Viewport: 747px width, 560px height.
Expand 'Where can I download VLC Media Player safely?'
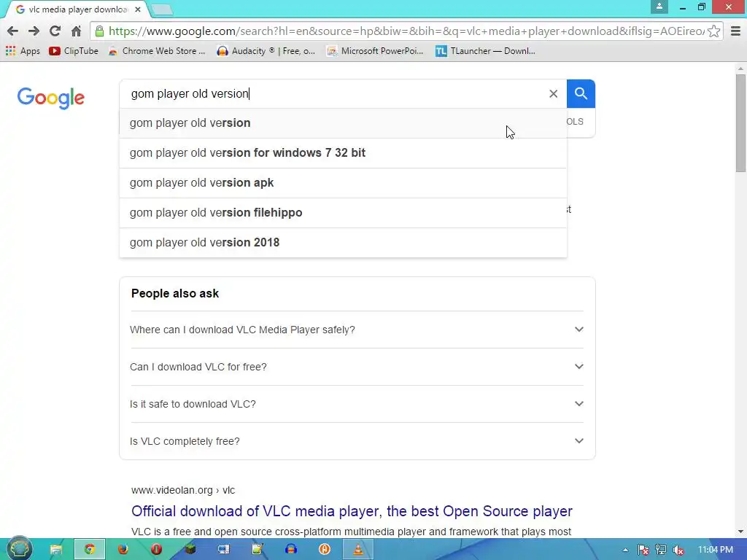[357, 330]
